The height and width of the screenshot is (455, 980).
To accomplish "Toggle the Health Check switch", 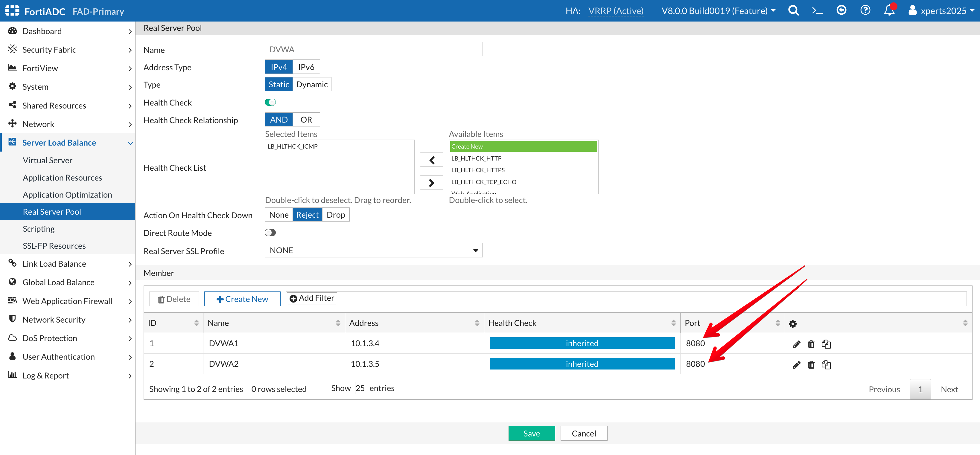I will (270, 102).
